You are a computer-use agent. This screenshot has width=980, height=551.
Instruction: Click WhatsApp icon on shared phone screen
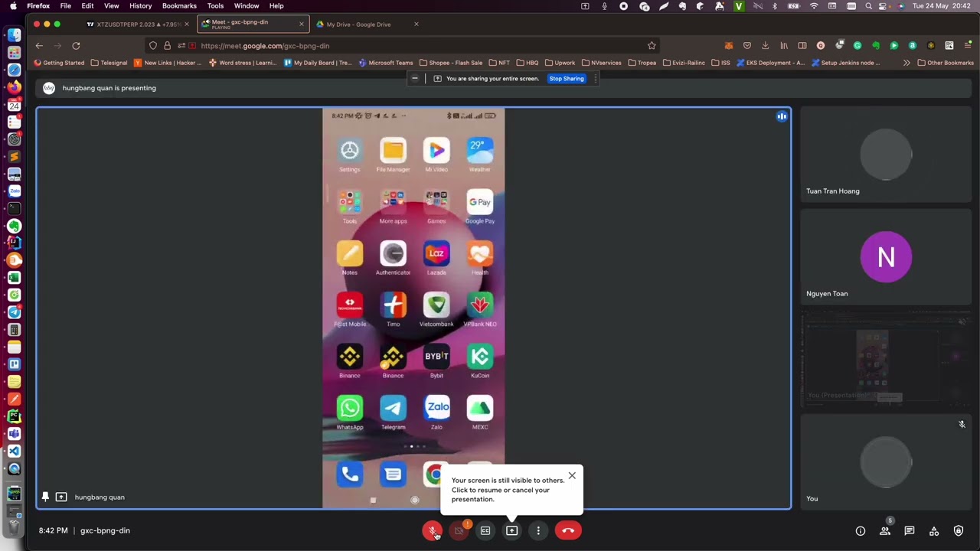pos(350,412)
